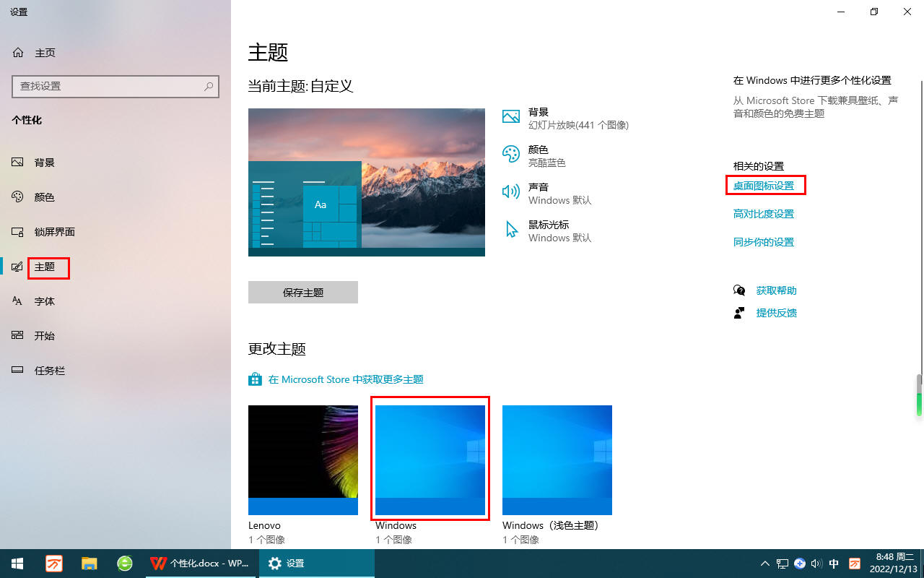The width and height of the screenshot is (924, 578).
Task: Click the Color (颜色) palette icon
Action: click(511, 154)
